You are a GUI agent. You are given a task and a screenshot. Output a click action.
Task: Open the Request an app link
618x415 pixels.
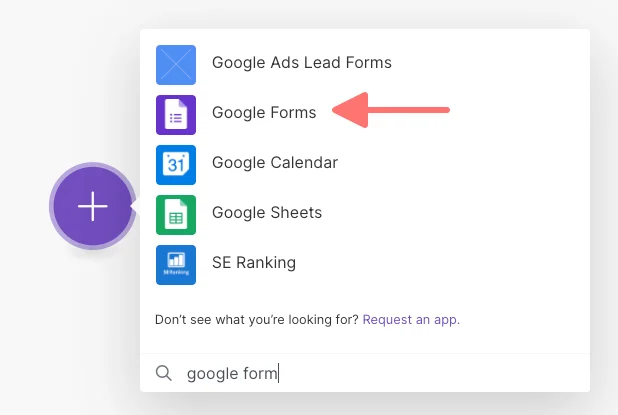pyautogui.click(x=411, y=320)
